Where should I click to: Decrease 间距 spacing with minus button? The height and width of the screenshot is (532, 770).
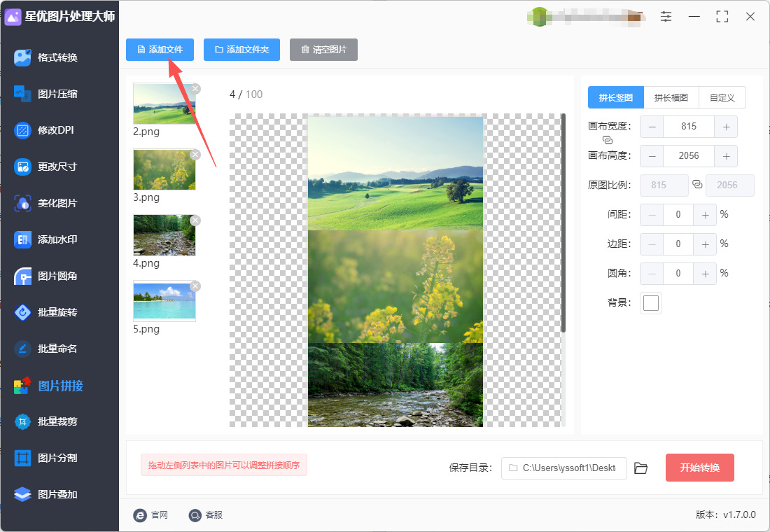pos(652,215)
